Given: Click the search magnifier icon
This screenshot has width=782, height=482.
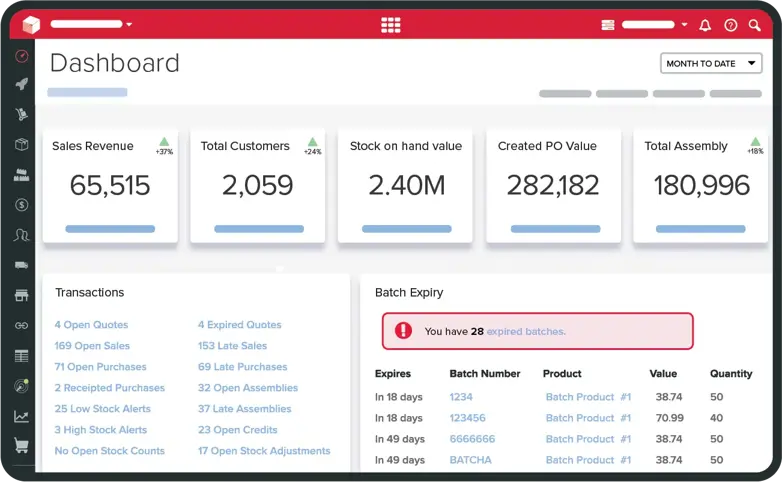Looking at the screenshot, I should click(x=755, y=25).
